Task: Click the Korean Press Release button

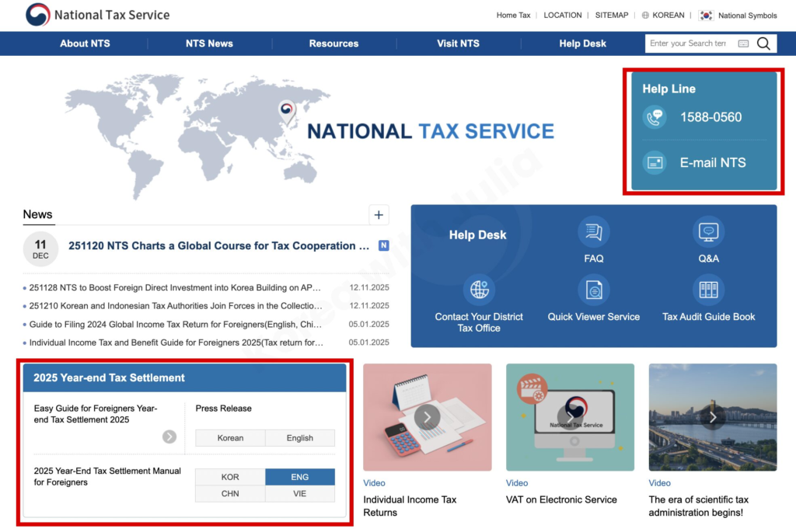Action: click(230, 438)
